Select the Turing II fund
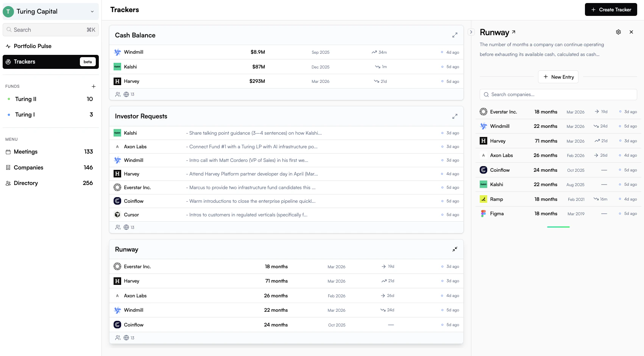 51,99
